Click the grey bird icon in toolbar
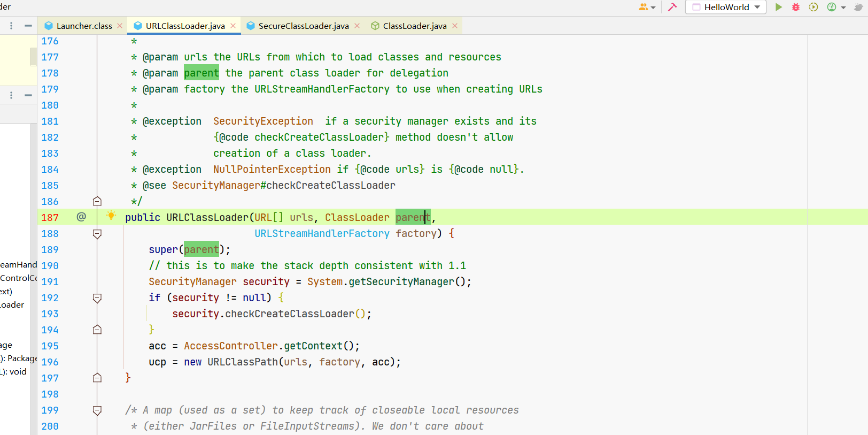 pos(858,7)
